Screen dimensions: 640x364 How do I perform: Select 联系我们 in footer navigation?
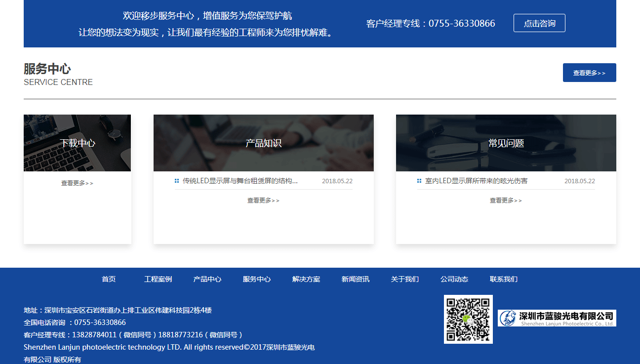(504, 279)
